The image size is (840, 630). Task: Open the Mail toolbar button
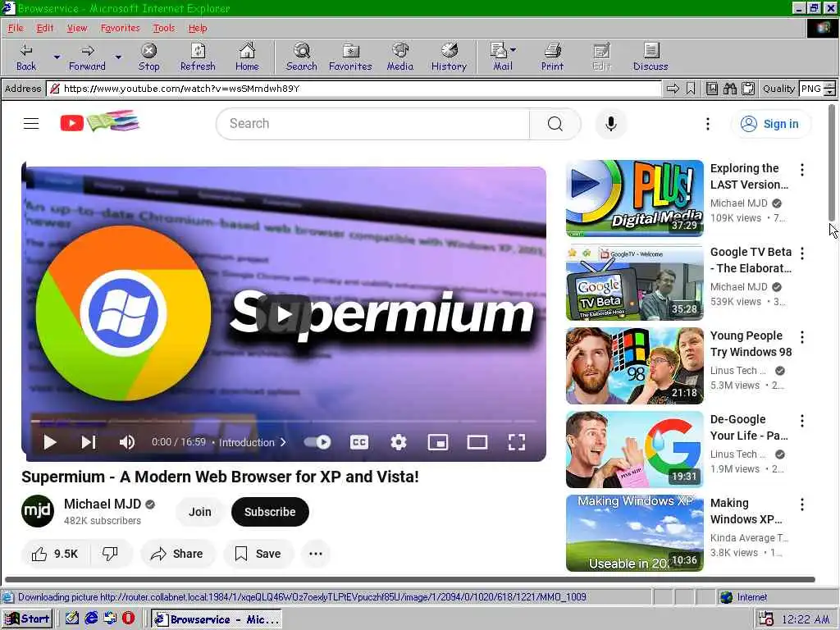pyautogui.click(x=503, y=57)
